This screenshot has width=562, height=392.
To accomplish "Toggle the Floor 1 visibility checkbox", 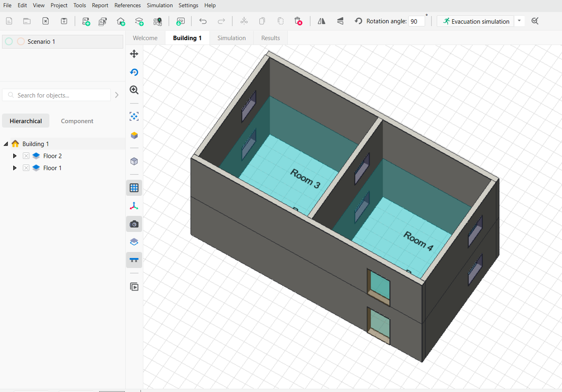I will pyautogui.click(x=26, y=168).
